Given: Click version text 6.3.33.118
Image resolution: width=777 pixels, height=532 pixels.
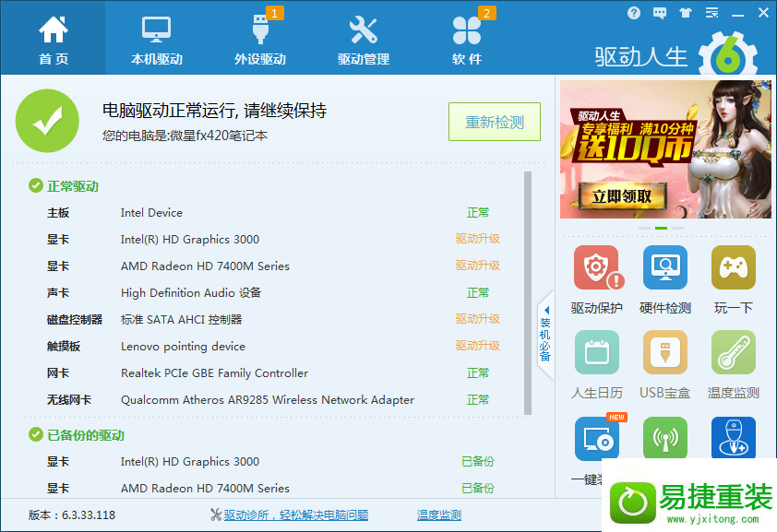Looking at the screenshot, I should point(89,515).
